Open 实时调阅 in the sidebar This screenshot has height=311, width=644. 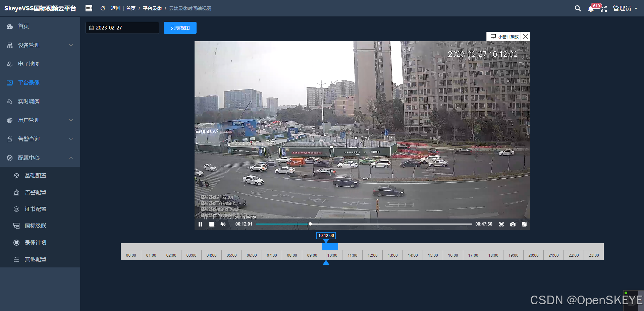point(40,101)
